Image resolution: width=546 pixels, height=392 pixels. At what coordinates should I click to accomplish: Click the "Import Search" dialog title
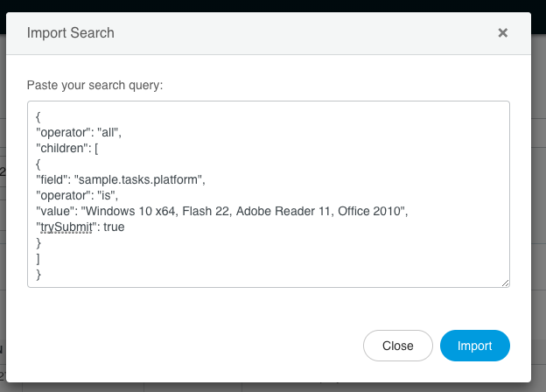(x=71, y=33)
